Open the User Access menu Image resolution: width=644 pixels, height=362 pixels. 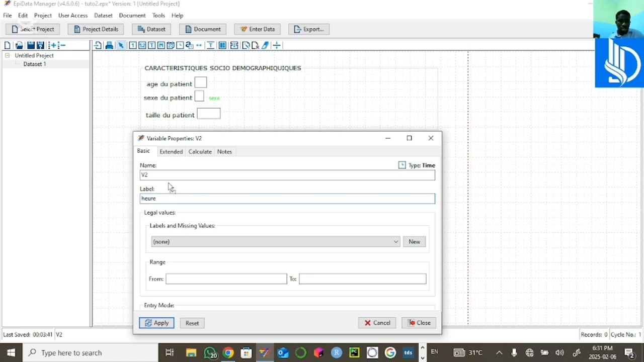73,16
